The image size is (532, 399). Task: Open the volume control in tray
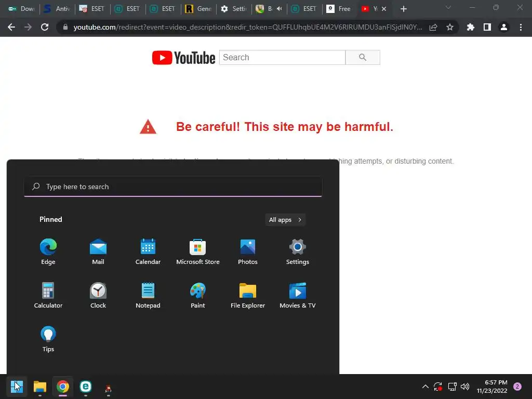465,387
